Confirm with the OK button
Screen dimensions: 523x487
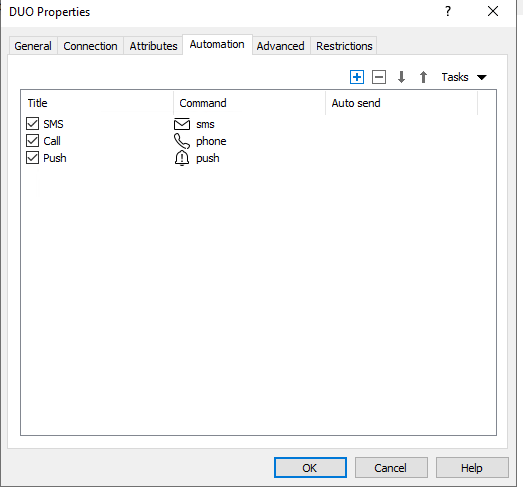coord(310,468)
